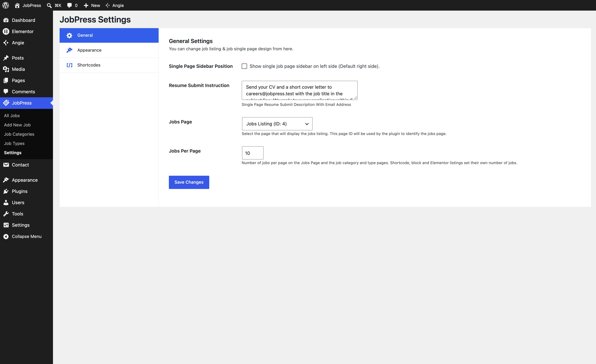Click the WordPress logo icon
596x364 pixels.
[x=6, y=5]
